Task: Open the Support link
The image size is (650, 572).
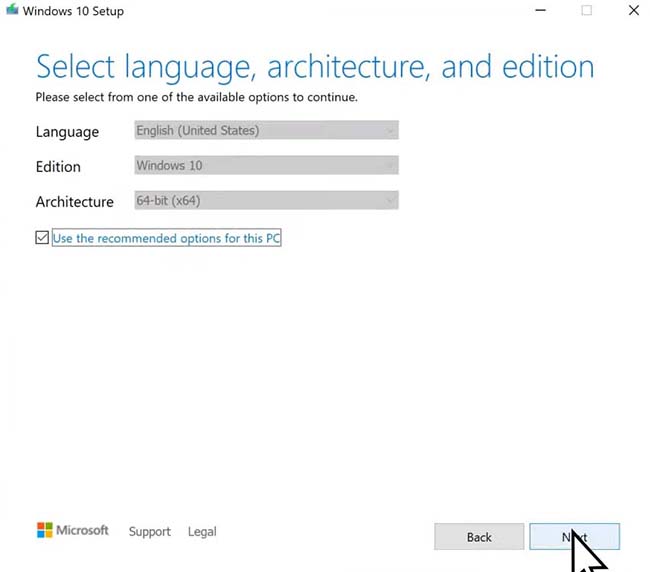Action: coord(150,531)
